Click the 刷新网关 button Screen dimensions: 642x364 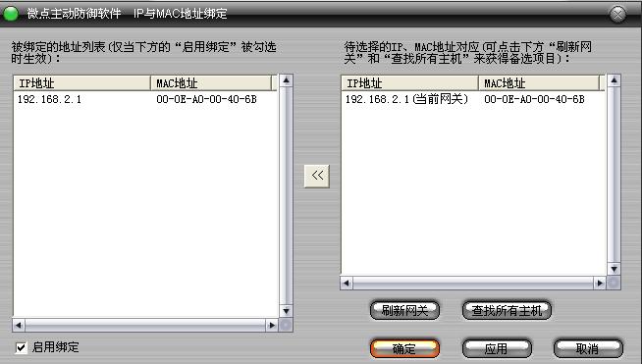pos(404,310)
